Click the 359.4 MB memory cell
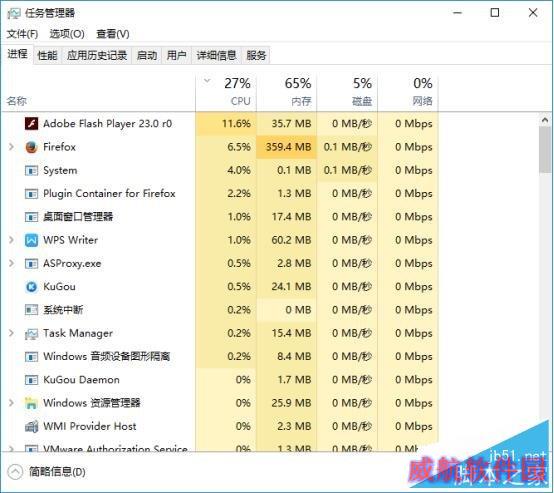554x493 pixels. (x=287, y=147)
